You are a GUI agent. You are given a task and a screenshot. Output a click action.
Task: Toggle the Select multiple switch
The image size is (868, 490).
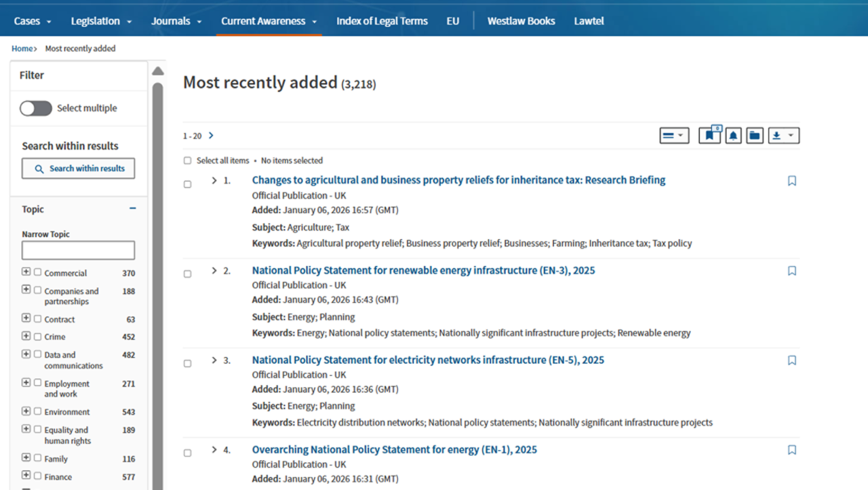click(36, 109)
